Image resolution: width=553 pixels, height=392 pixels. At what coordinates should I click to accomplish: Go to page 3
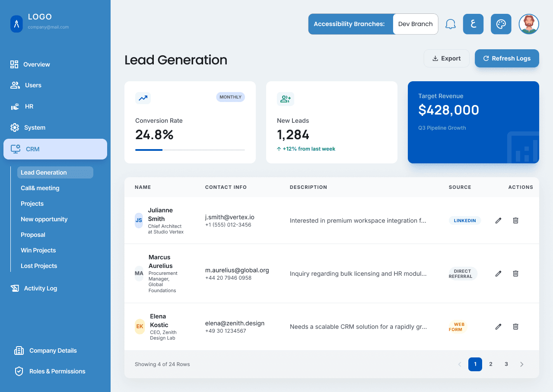click(x=506, y=364)
